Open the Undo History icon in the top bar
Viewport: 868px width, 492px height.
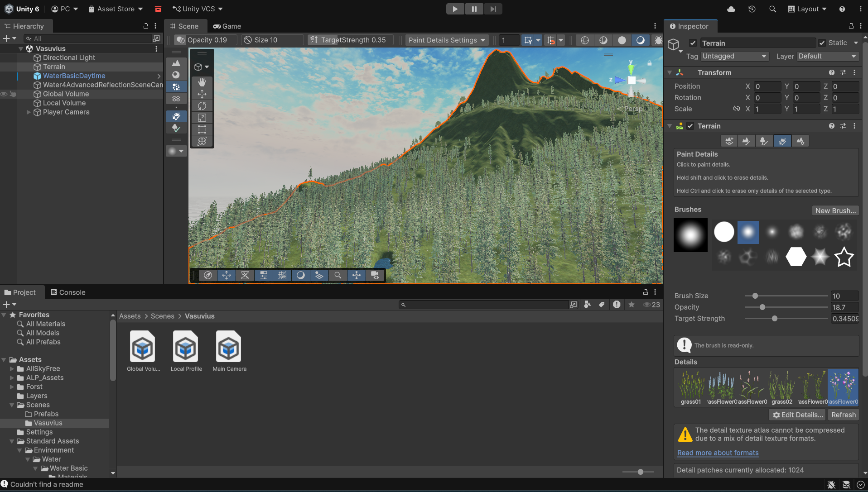(752, 9)
